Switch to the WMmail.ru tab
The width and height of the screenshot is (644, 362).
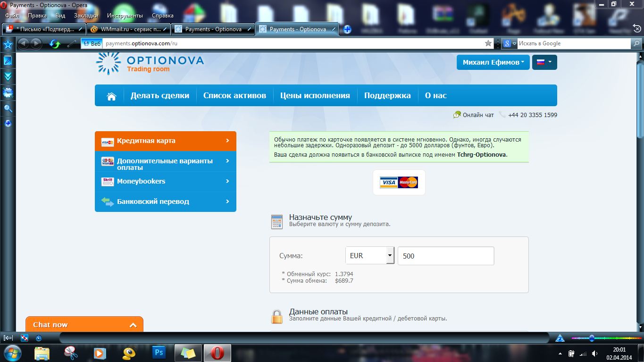[128, 29]
